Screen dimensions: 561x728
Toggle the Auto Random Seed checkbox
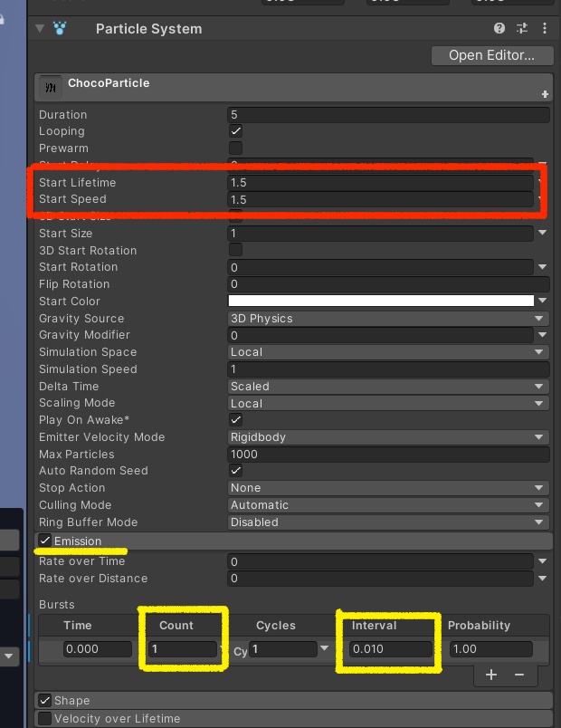[x=236, y=470]
